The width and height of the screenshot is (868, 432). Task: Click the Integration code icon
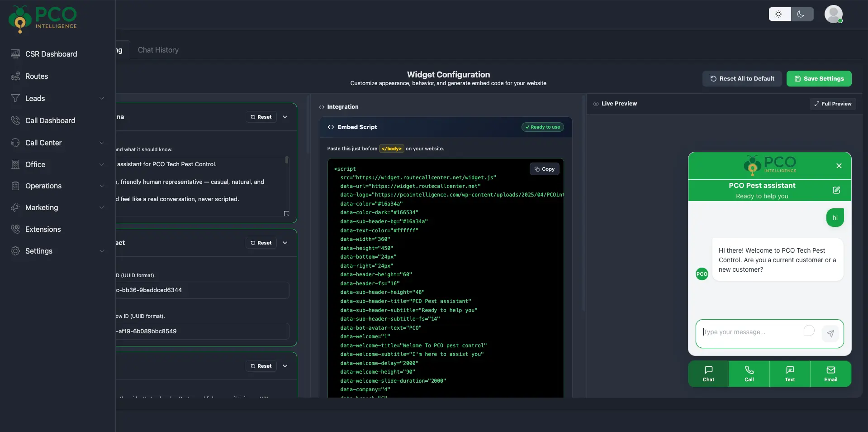[x=322, y=107]
